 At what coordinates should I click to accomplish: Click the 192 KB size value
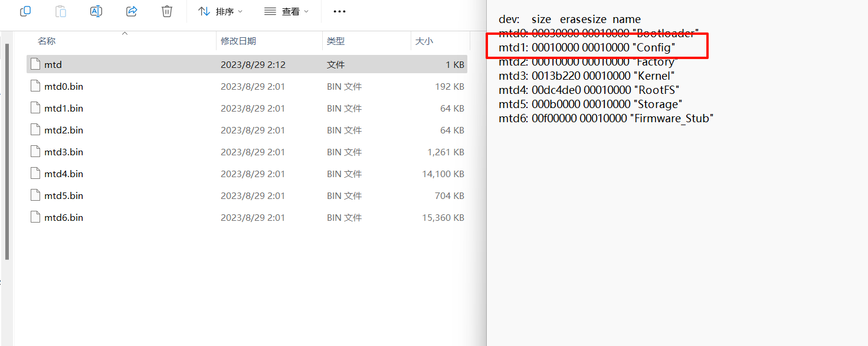[x=450, y=86]
